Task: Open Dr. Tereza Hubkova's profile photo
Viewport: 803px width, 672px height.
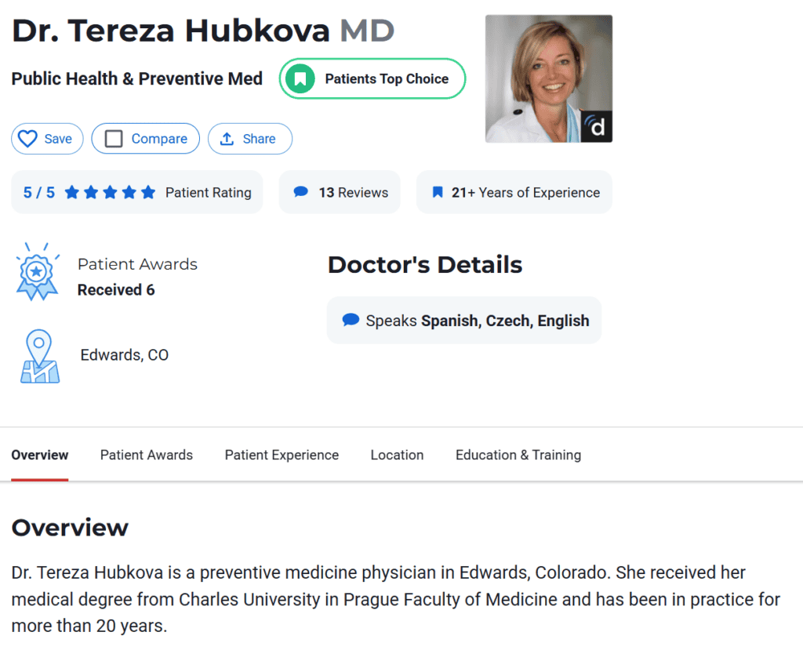Action: (x=548, y=78)
